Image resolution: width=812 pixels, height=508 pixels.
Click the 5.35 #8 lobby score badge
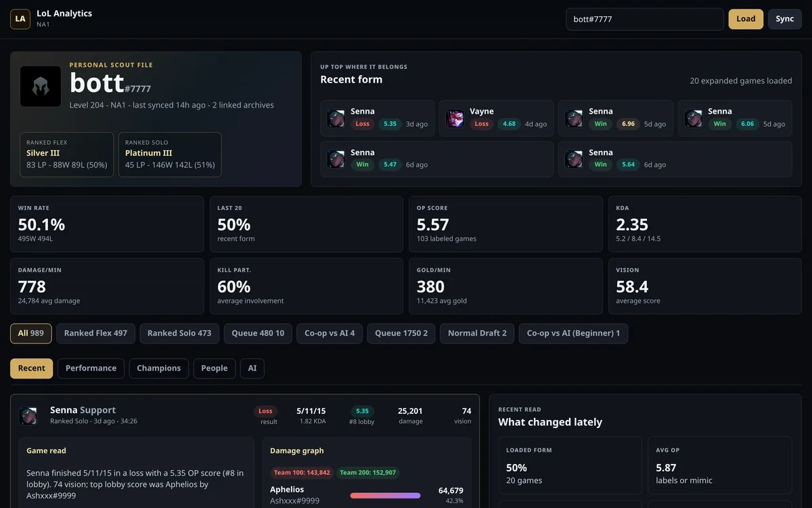362,411
